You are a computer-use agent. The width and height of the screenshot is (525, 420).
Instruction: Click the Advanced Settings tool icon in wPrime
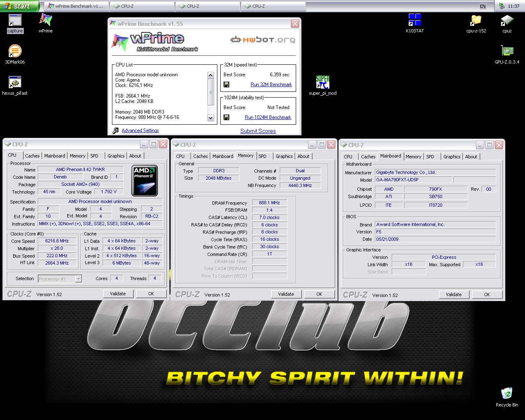click(115, 130)
